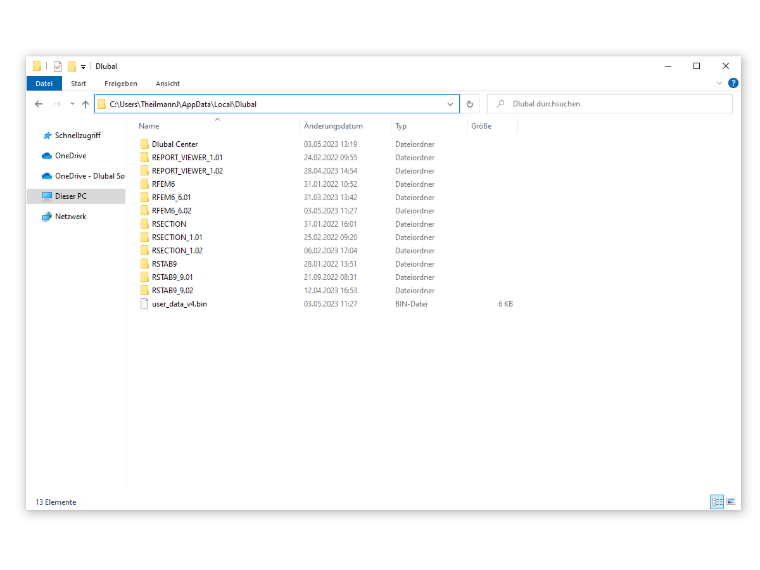Go up one folder level

[x=85, y=104]
